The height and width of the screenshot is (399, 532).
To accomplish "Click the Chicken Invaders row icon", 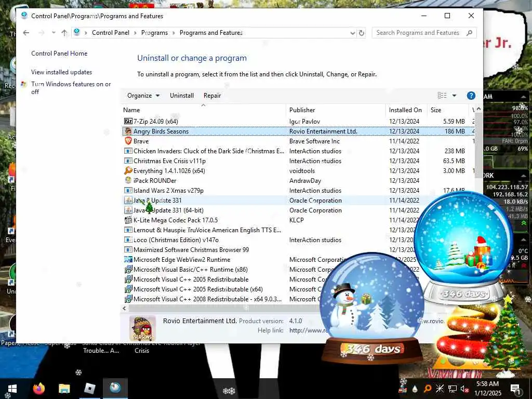I will click(128, 151).
